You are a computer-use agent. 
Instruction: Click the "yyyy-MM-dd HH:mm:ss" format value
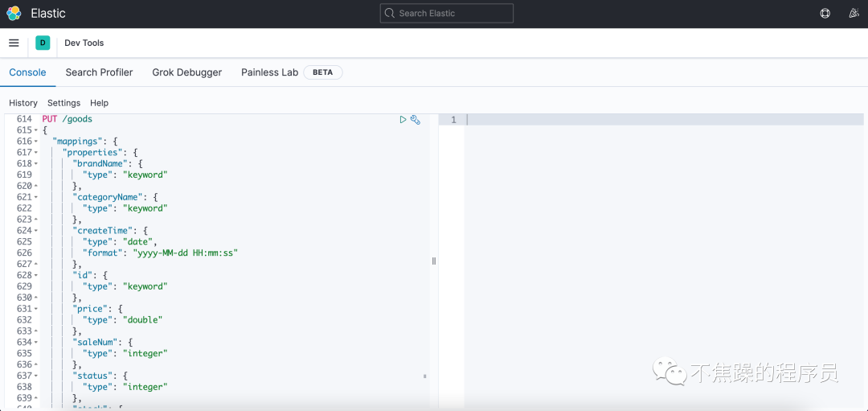186,253
